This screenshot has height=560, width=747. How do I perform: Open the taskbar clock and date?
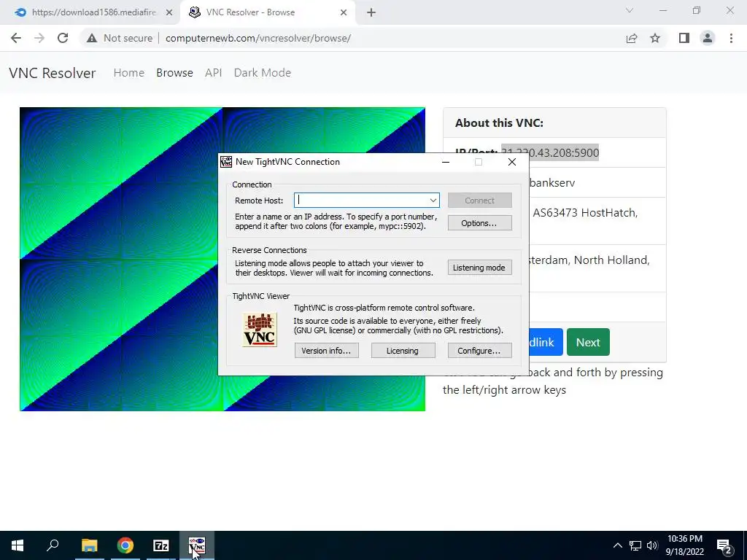point(684,545)
